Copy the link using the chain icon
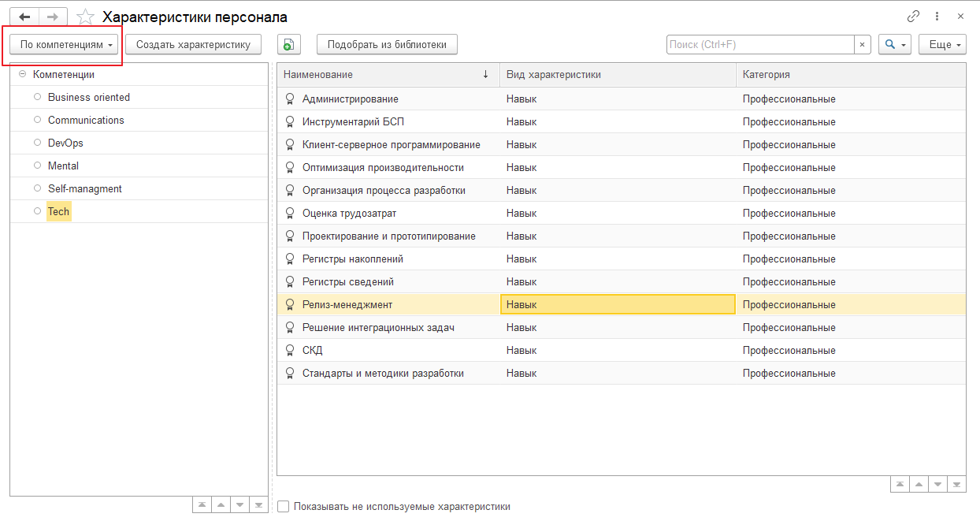Screen dimensions: 980x521 [x=914, y=17]
